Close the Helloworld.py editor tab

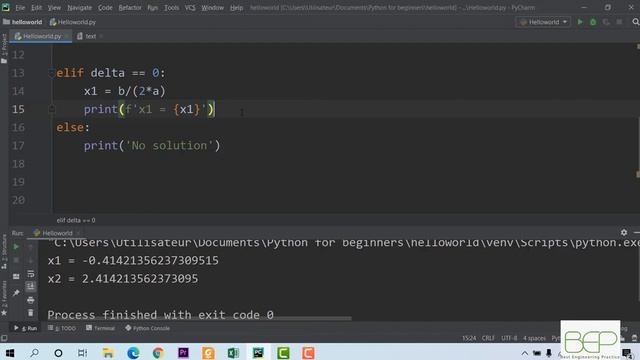tap(67, 36)
